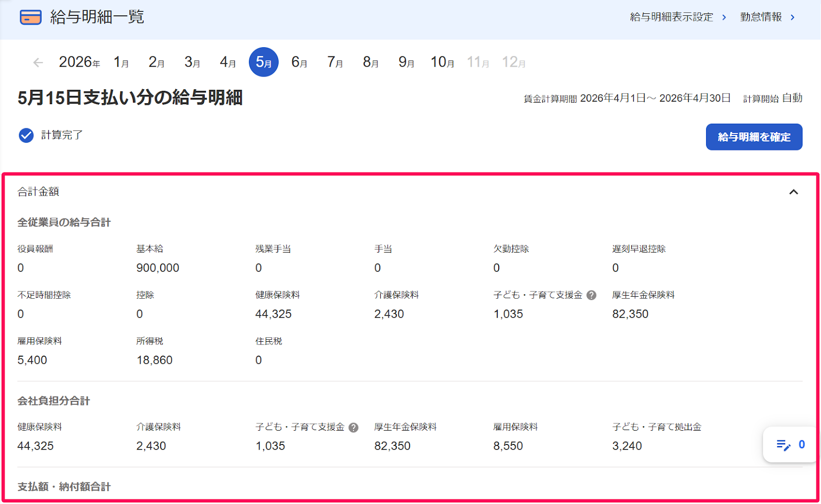
Task: Click the 5月15日支払い分の給与明細 heading
Action: 130,98
